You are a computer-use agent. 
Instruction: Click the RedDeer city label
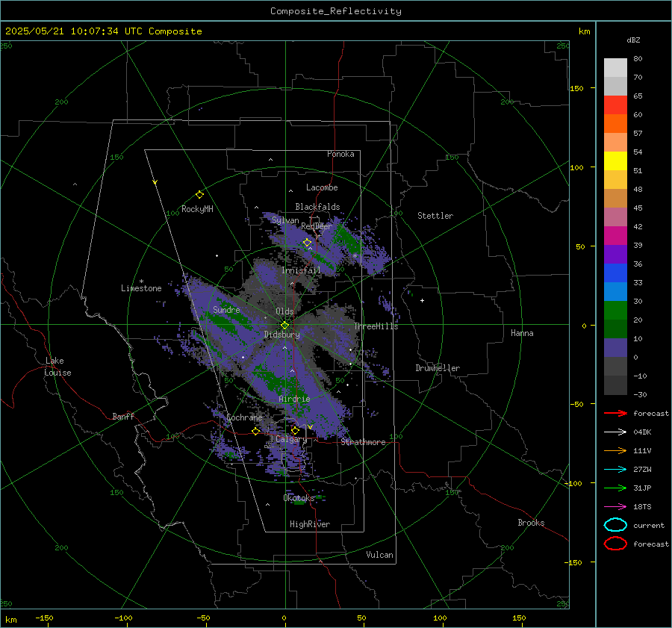pos(317,226)
